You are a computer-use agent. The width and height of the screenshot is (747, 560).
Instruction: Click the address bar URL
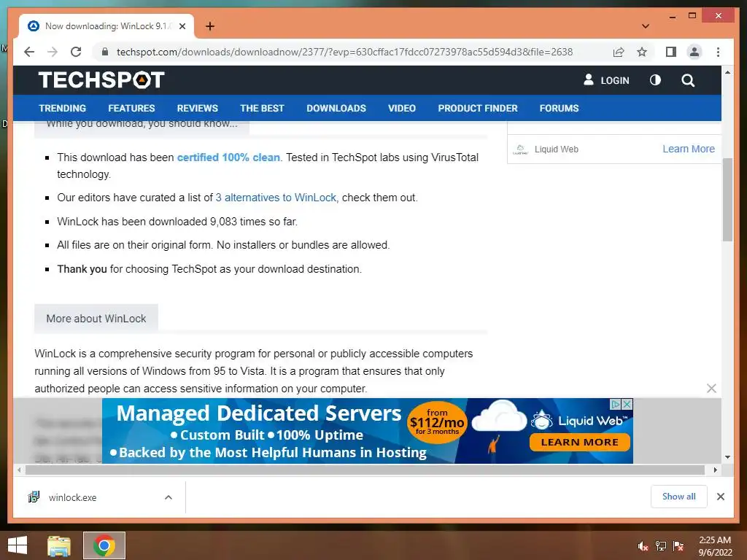(344, 52)
